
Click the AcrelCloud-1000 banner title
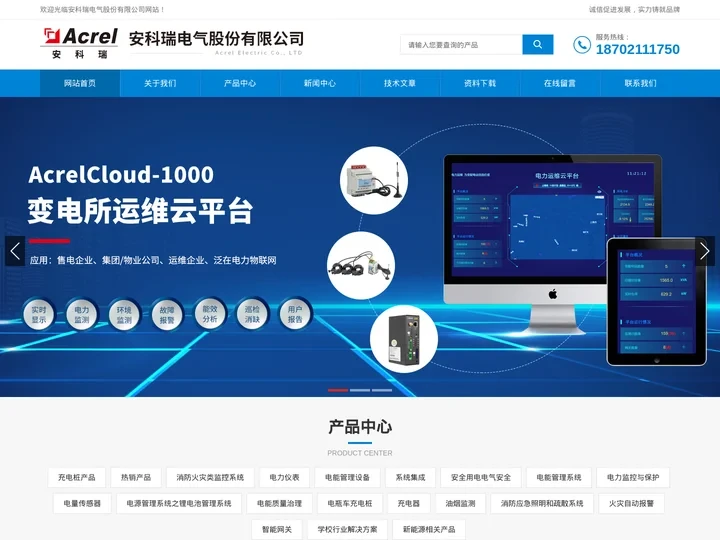(x=121, y=174)
